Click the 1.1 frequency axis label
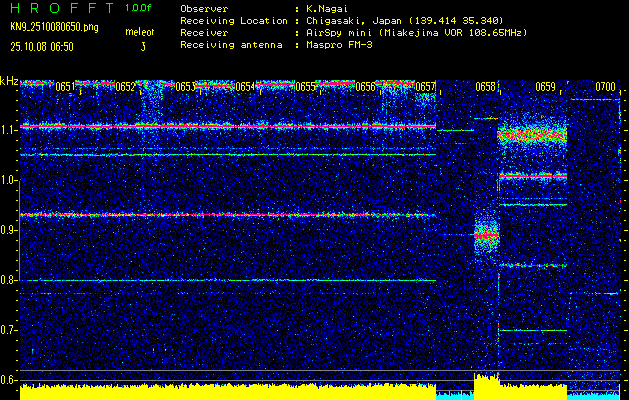The image size is (629, 400). 9,129
